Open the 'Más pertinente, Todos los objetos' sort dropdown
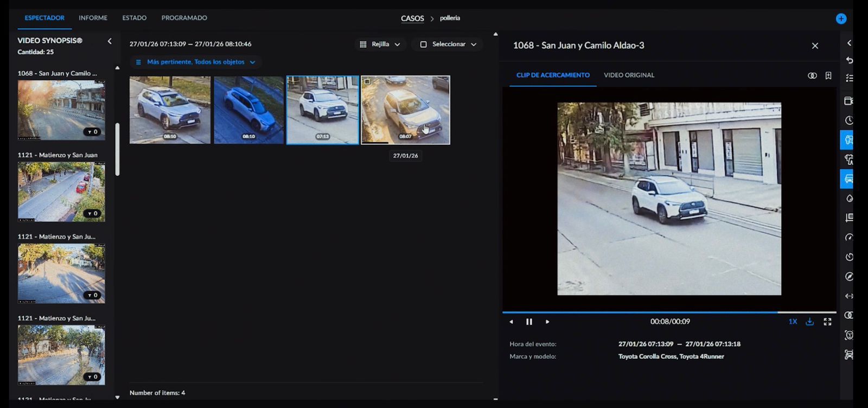The width and height of the screenshot is (868, 408). (195, 62)
